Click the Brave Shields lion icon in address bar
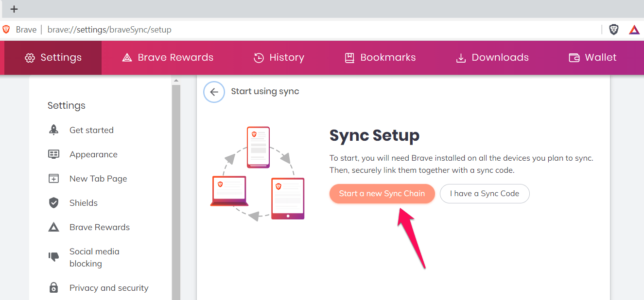644x300 pixels. (x=614, y=30)
